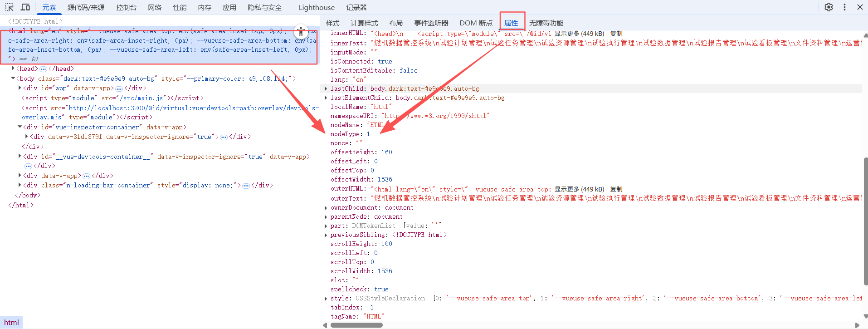The width and height of the screenshot is (868, 329).
Task: Click 复制 next to outerHTML
Action: (x=616, y=189)
